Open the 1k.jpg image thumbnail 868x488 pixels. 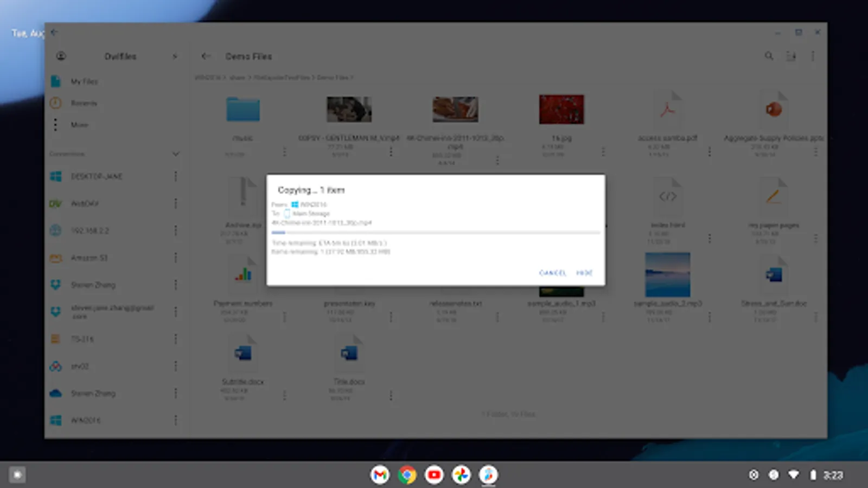[x=561, y=110]
